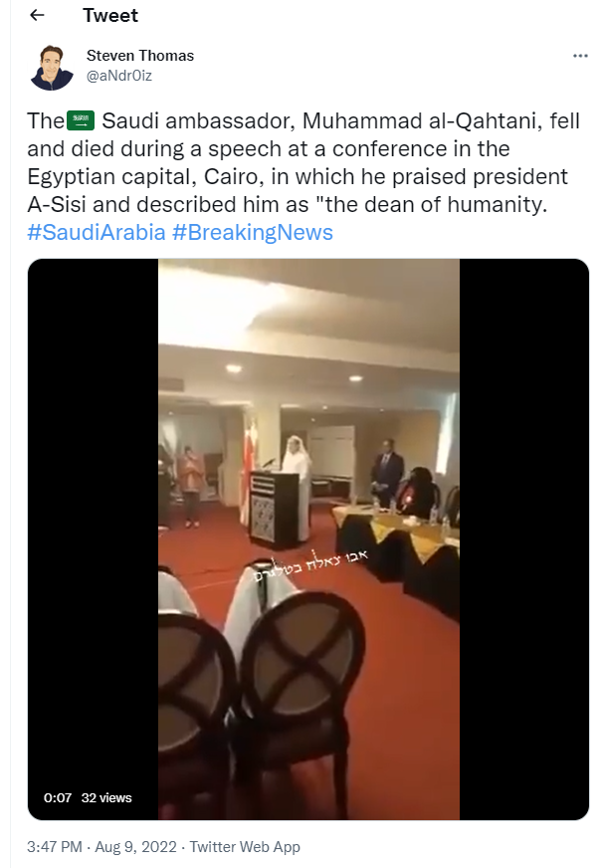Image resolution: width=600 pixels, height=868 pixels.
Task: Visit the @aNdr0iz handle link
Action: pos(119,76)
